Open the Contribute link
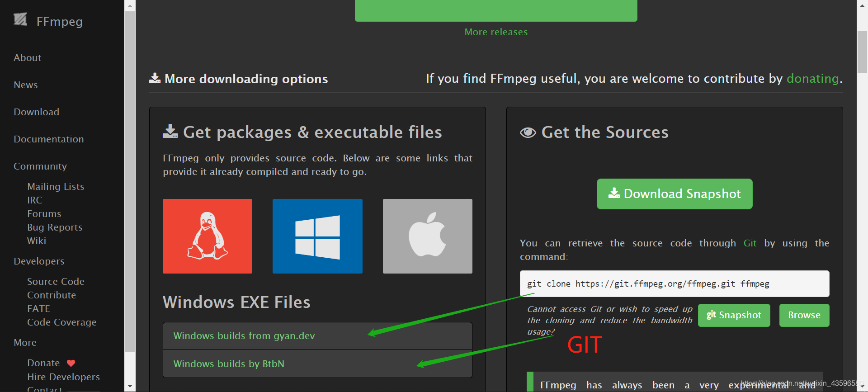Viewport: 868px width, 392px height. pyautogui.click(x=52, y=295)
